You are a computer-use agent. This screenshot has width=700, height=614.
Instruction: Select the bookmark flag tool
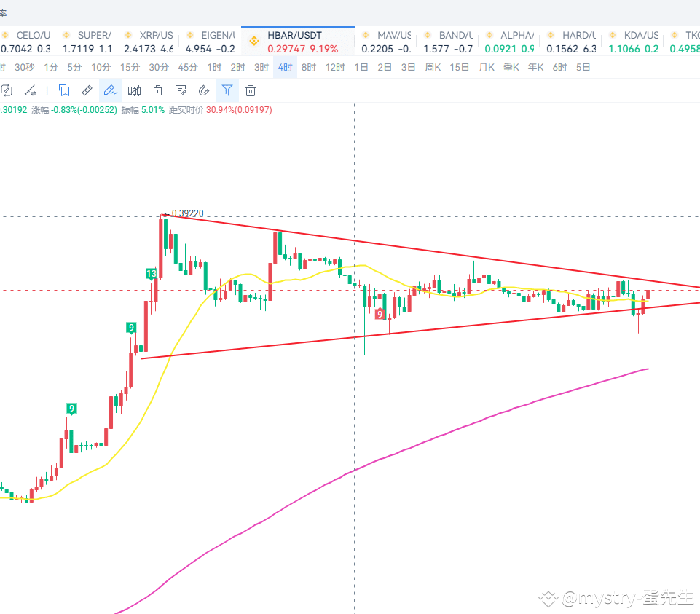(63, 90)
